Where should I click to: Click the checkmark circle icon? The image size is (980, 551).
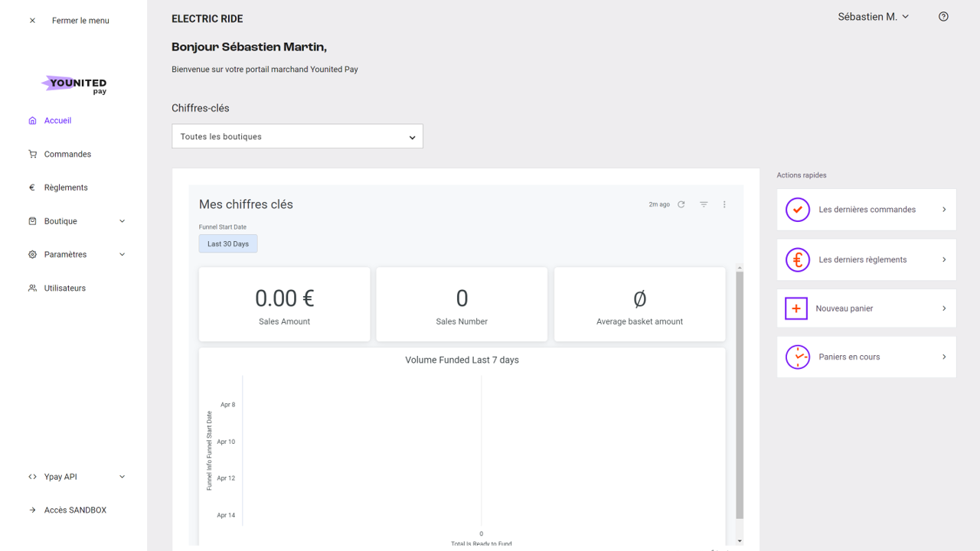pyautogui.click(x=798, y=210)
